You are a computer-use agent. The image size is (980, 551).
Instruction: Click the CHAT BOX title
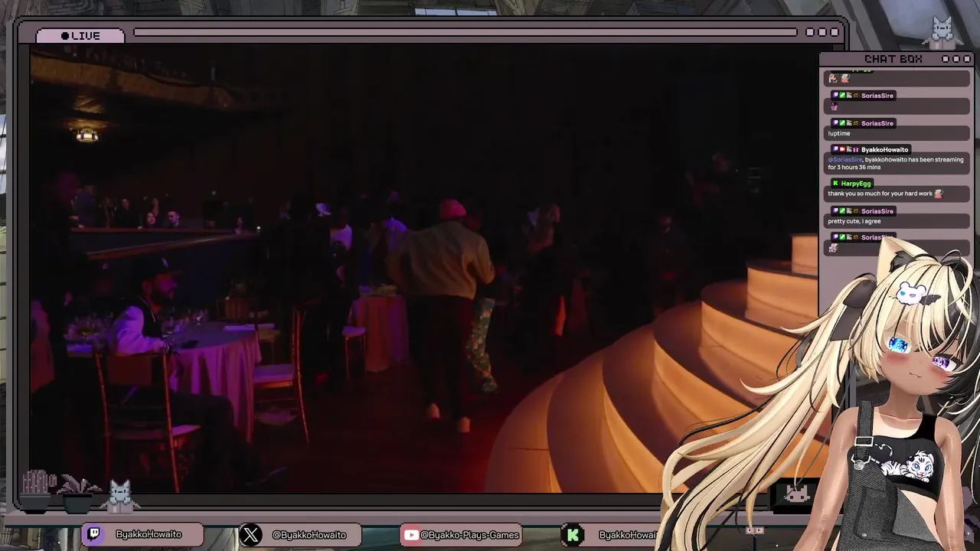pyautogui.click(x=893, y=59)
